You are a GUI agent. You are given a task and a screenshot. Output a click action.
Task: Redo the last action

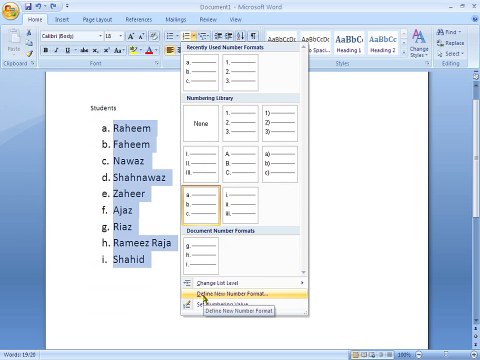pyautogui.click(x=53, y=6)
